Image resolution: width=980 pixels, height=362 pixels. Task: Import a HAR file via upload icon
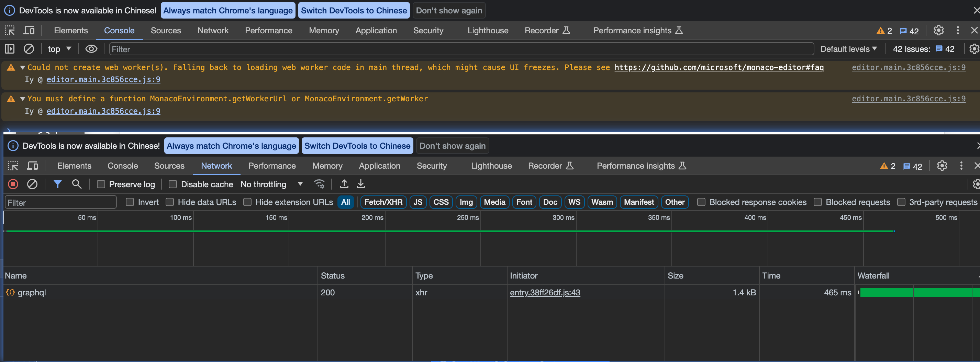[344, 184]
